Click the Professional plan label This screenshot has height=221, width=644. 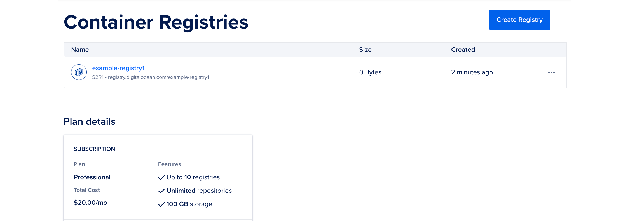click(92, 177)
